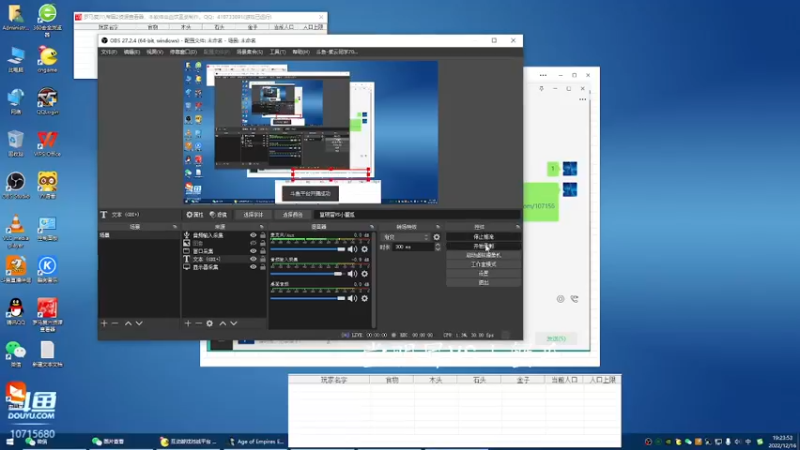Mute the second mixer channel speaker icon
The height and width of the screenshot is (450, 800).
tap(352, 273)
